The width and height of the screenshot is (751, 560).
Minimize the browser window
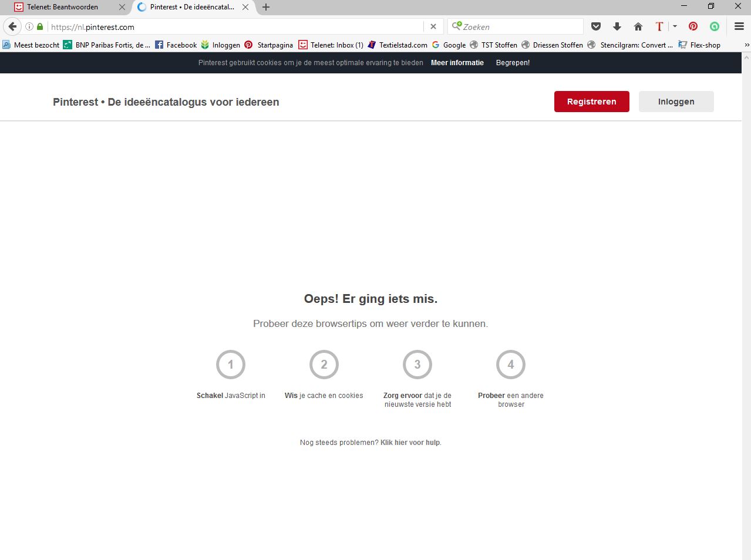point(684,6)
